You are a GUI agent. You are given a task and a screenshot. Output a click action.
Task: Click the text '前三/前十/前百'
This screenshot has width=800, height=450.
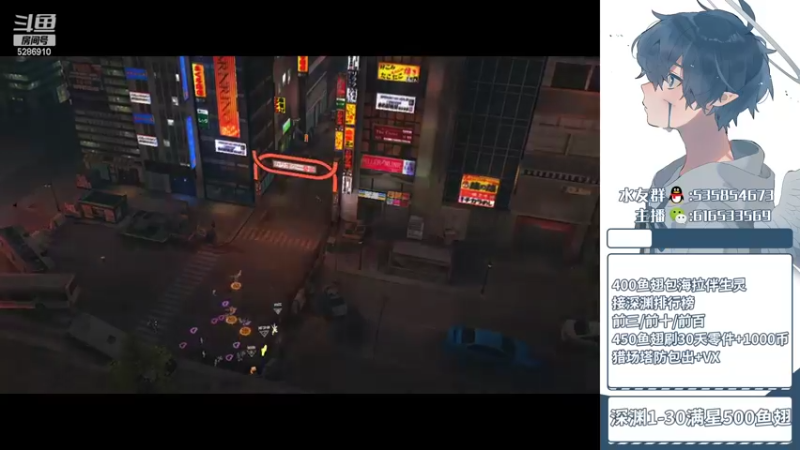click(x=658, y=321)
